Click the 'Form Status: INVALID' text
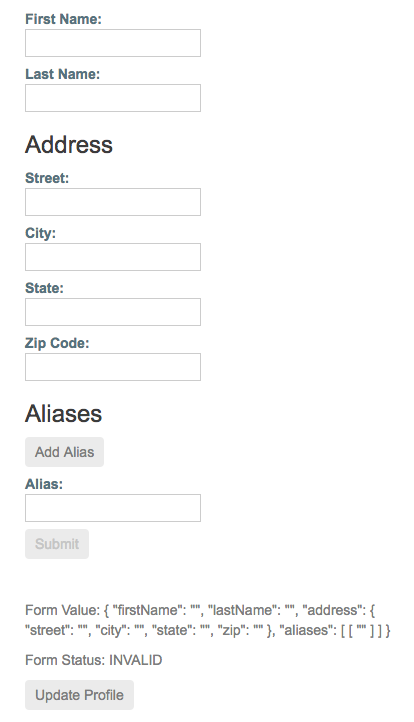414x722 pixels. (93, 660)
